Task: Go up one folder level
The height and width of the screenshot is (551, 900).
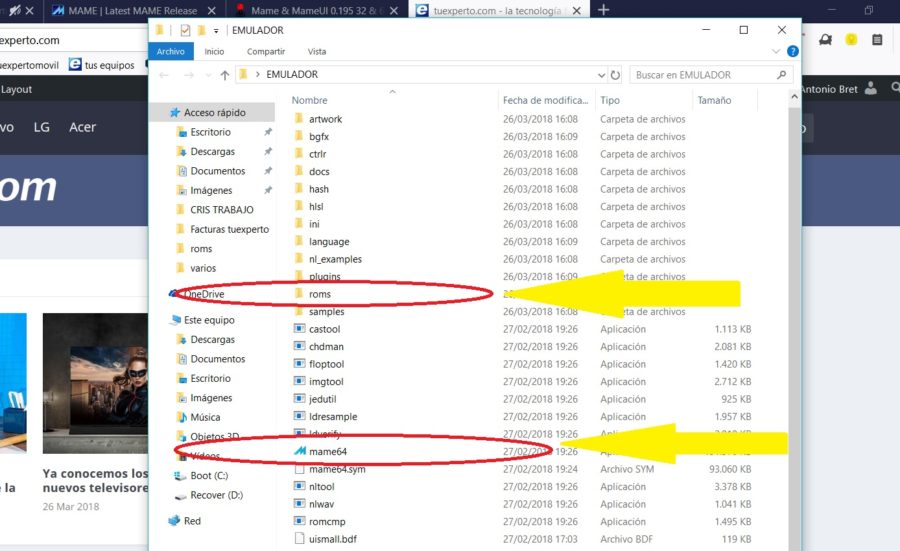Action: 224,75
